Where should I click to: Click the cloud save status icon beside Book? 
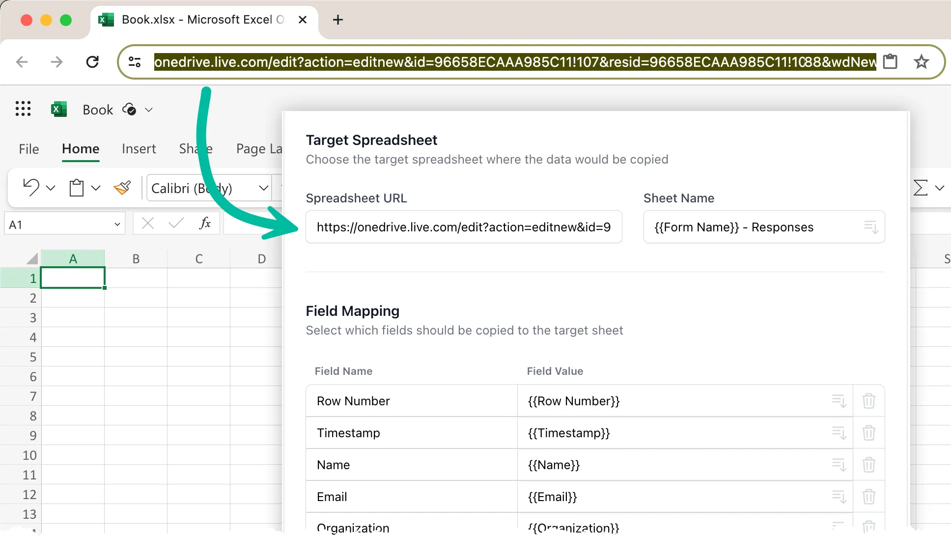129,110
